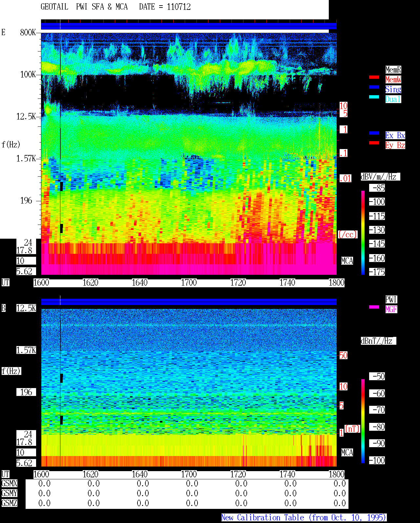Click the electric field color scale bar
The image size is (420, 523).
pos(363,232)
